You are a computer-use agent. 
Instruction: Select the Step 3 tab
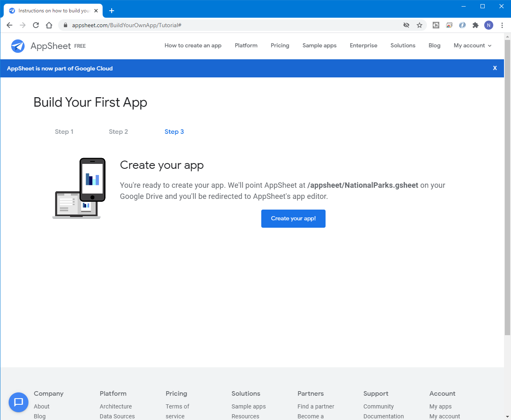click(x=174, y=132)
